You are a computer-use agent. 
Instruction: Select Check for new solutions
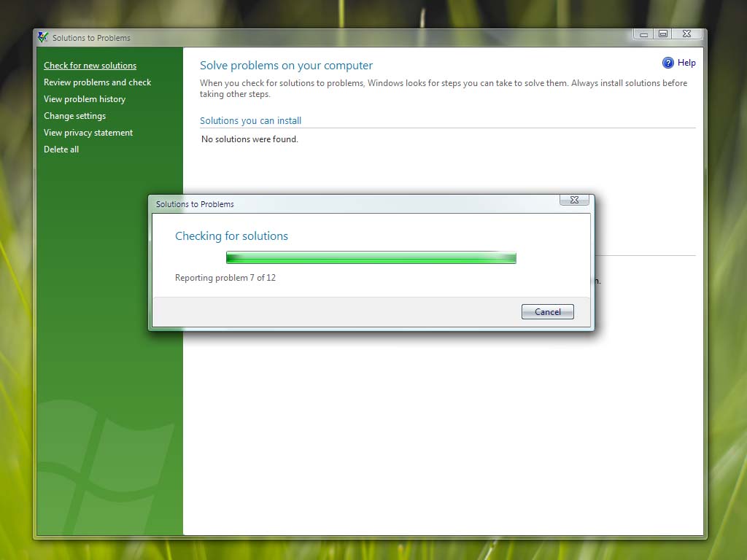[90, 65]
